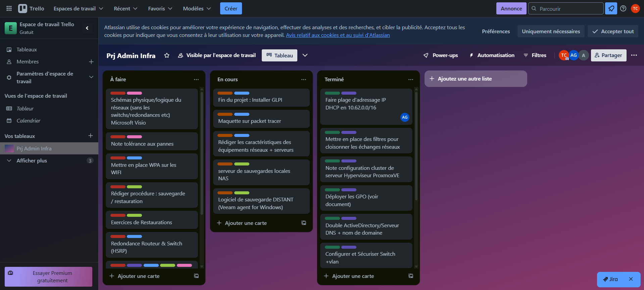Open board menu with three dots
This screenshot has height=290, width=644.
click(x=634, y=55)
